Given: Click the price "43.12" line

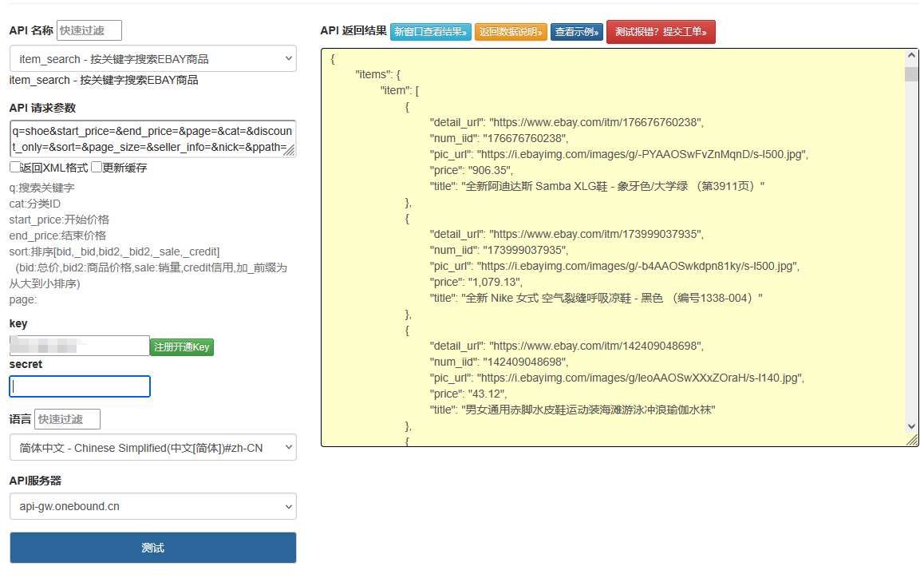Looking at the screenshot, I should (468, 394).
